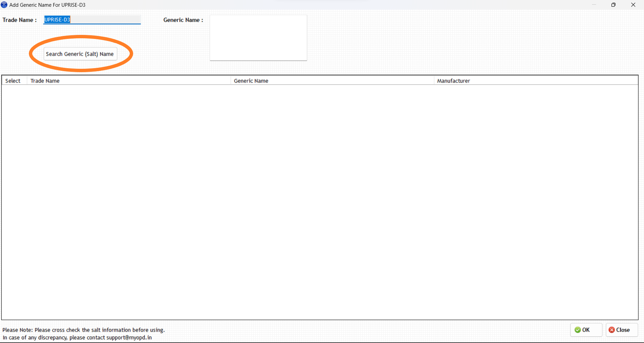Click the Select column header

13,81
